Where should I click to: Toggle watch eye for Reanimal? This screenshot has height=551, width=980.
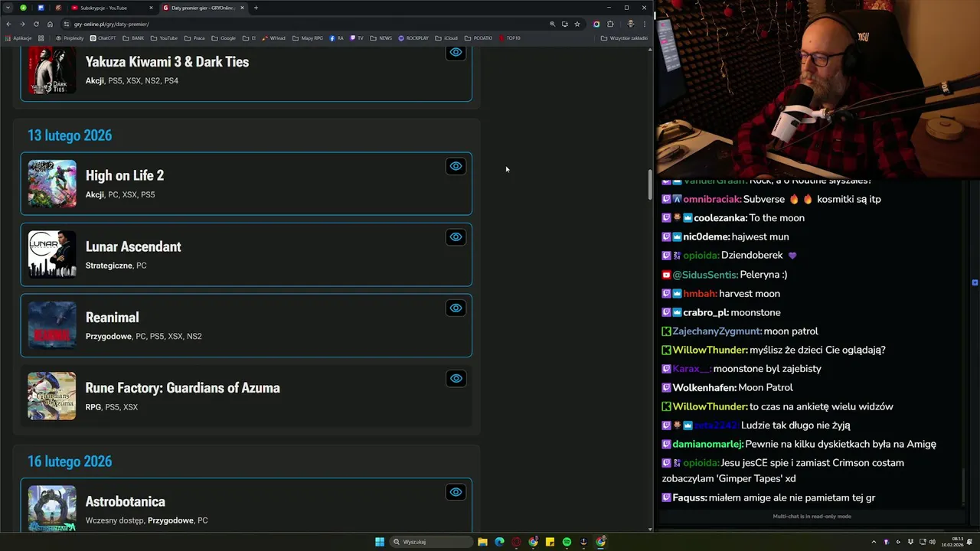click(456, 308)
